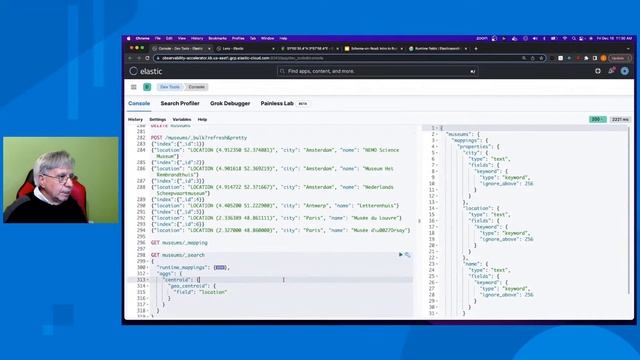
Task: Open the History menu in Chrome menu bar
Action: coord(197,38)
